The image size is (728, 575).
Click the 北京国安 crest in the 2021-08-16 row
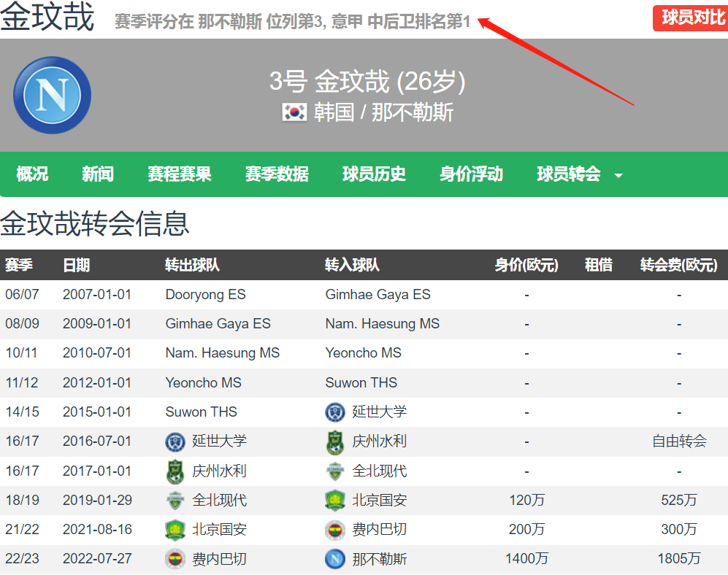pos(175,530)
